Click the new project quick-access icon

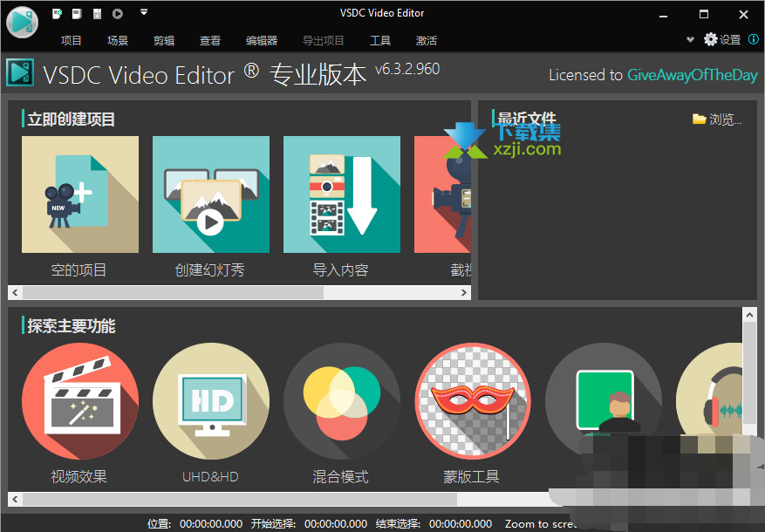(x=57, y=14)
